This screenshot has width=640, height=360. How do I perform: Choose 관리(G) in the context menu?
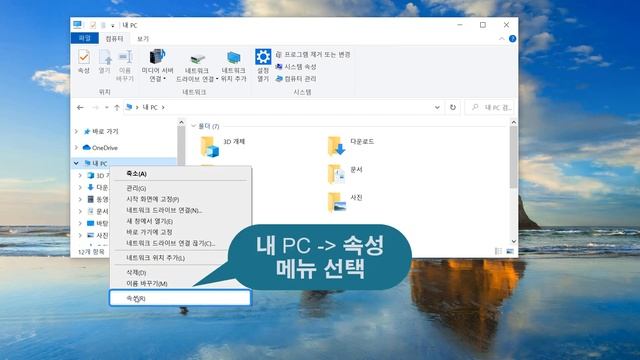click(x=180, y=188)
